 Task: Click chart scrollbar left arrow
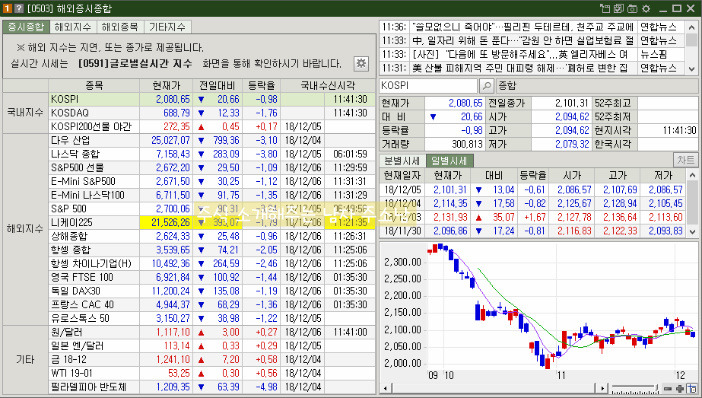(x=385, y=388)
